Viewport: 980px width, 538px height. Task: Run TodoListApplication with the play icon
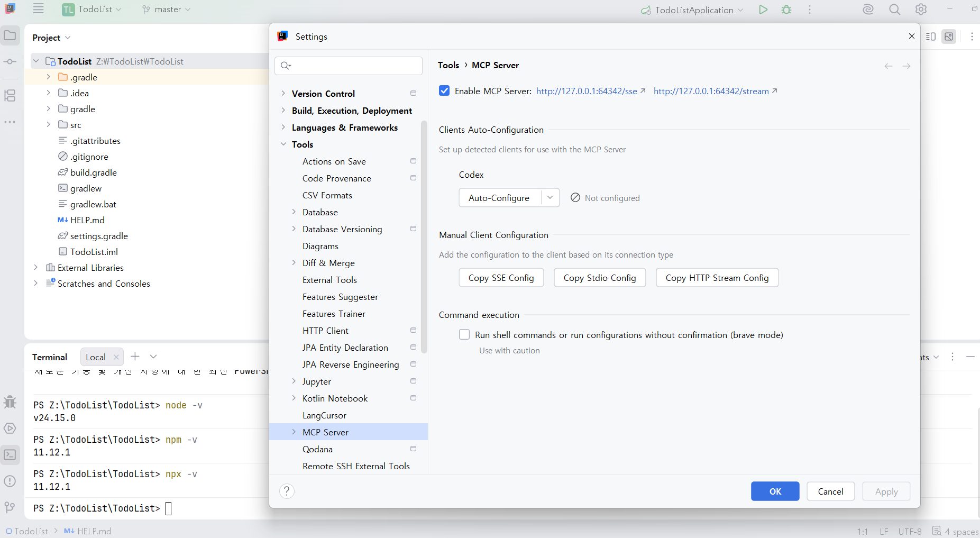(763, 10)
